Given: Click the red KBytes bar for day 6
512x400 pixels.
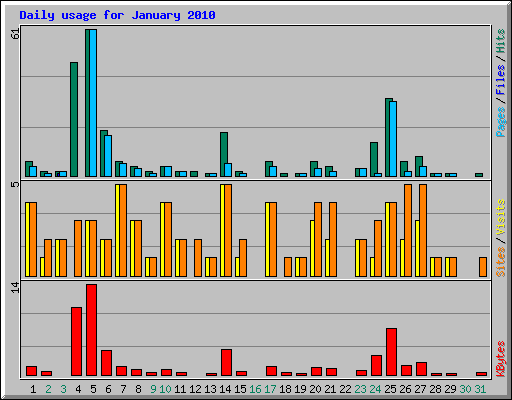Looking at the screenshot, I should [x=106, y=363].
